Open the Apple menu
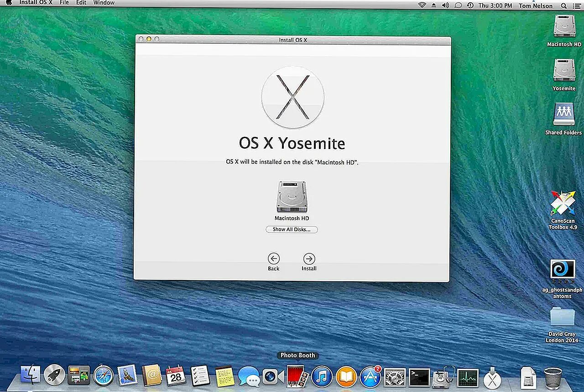 [9, 3]
